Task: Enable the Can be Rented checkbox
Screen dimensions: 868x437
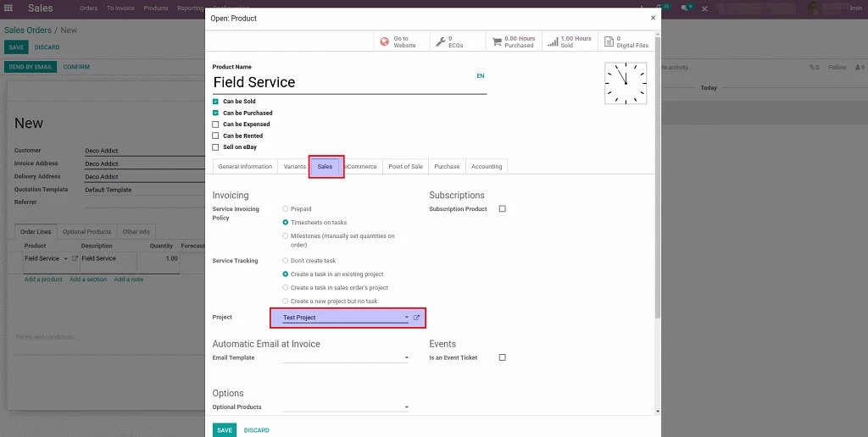Action: [215, 136]
